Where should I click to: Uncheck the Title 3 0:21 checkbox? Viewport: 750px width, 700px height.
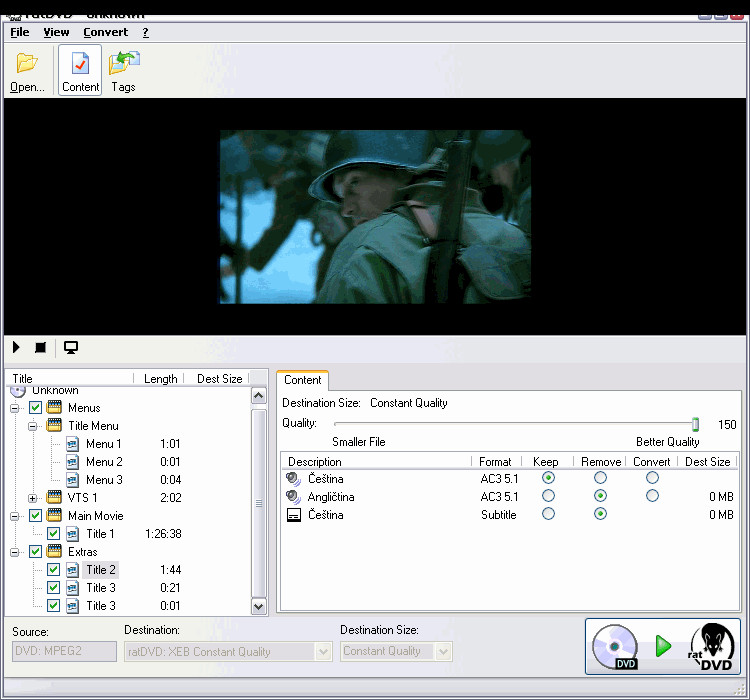click(x=54, y=588)
